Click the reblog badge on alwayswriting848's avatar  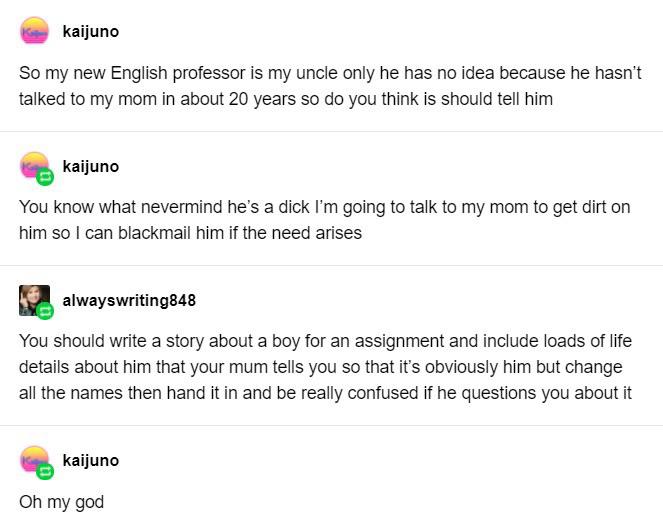(x=45, y=311)
